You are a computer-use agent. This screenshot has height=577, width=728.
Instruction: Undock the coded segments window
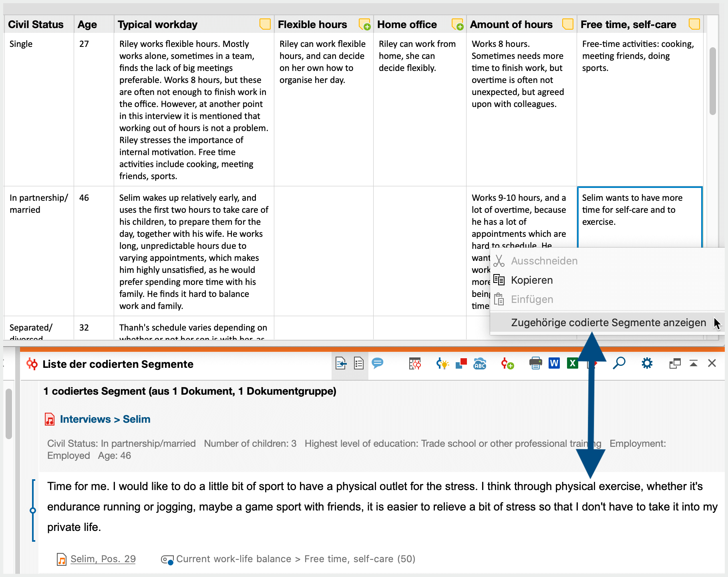click(x=675, y=363)
